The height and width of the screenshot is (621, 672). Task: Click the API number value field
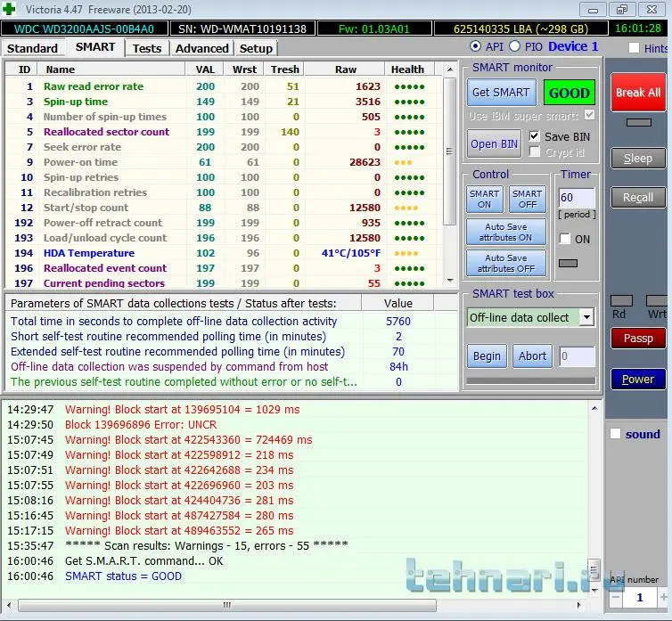click(640, 597)
